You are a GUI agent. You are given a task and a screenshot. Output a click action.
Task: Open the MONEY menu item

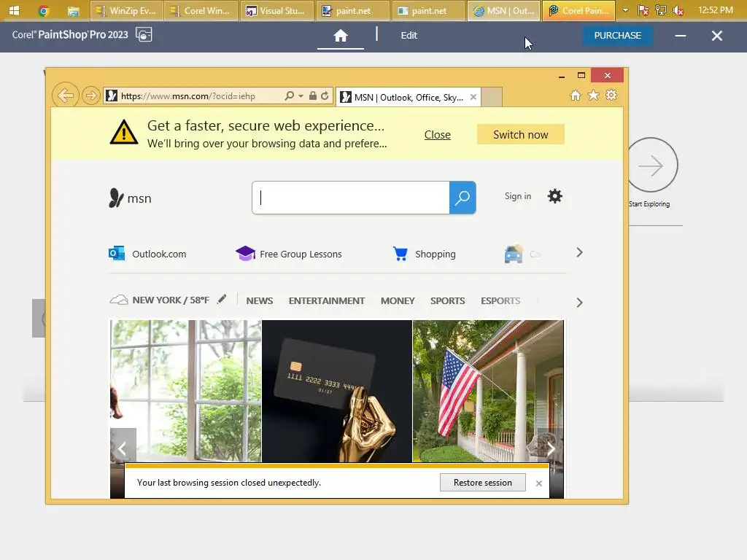click(x=398, y=301)
